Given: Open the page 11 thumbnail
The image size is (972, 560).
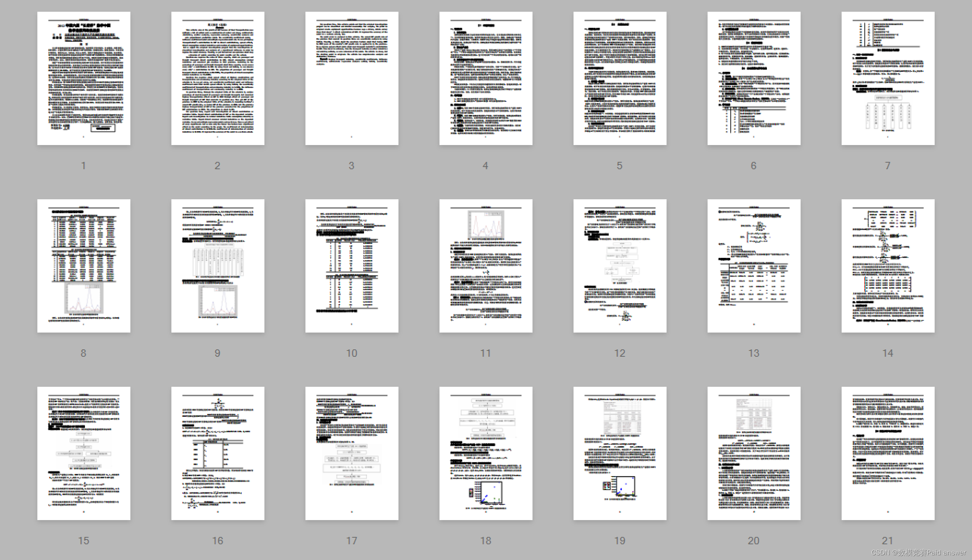Looking at the screenshot, I should (x=486, y=266).
